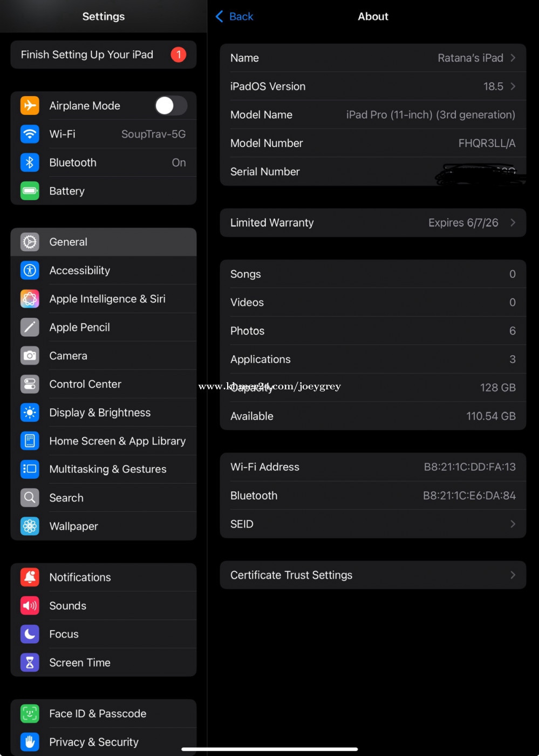The height and width of the screenshot is (756, 539).
Task: Tap the Bluetooth icon in sidebar
Action: pyautogui.click(x=30, y=163)
